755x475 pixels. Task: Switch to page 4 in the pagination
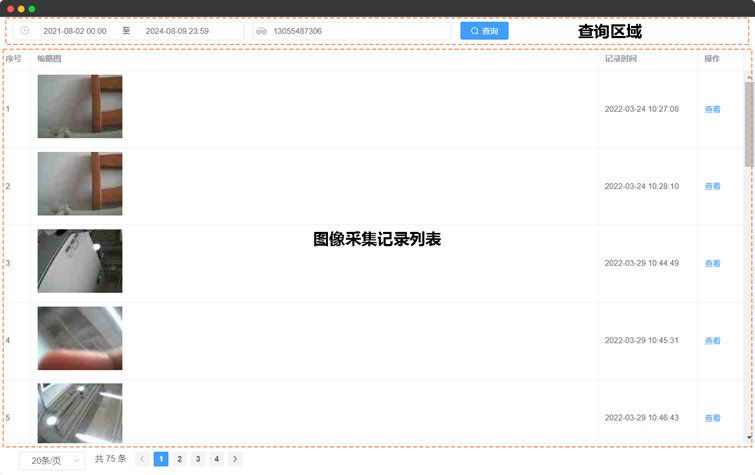point(216,459)
